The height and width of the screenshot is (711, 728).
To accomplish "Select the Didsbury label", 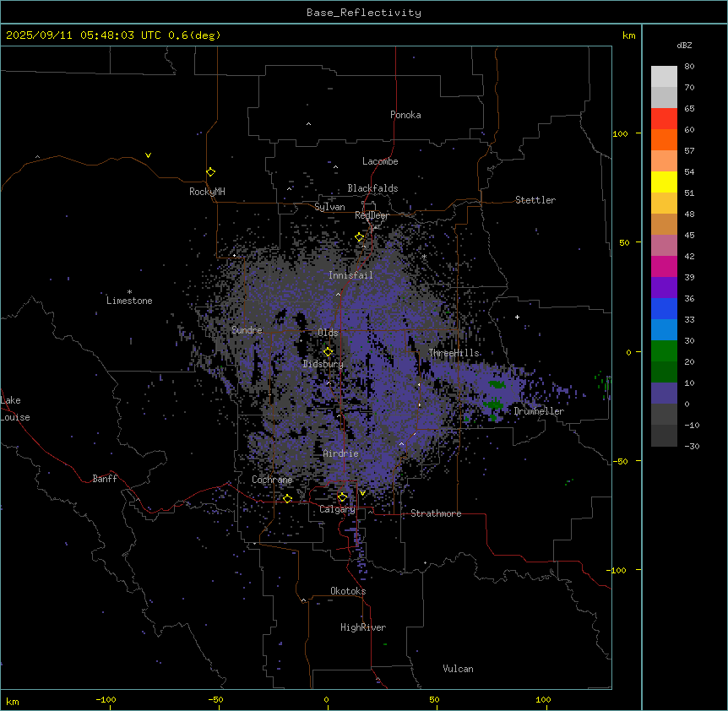I will pyautogui.click(x=323, y=364).
